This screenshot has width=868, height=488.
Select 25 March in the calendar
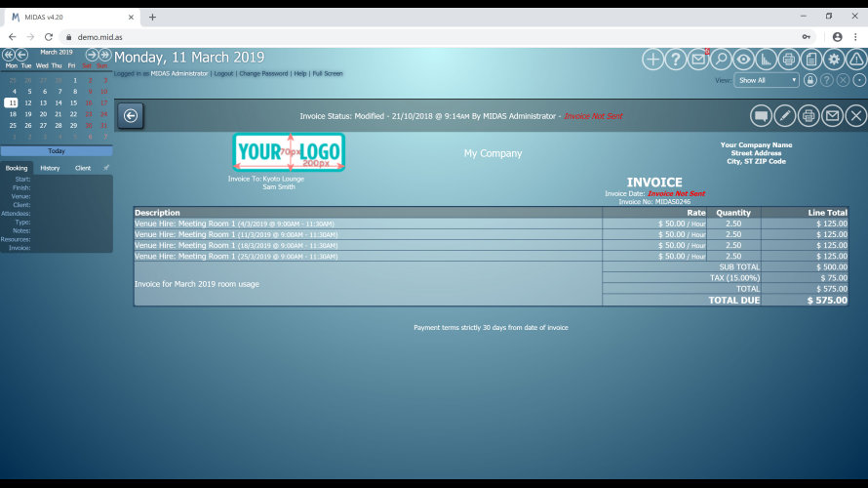pos(13,126)
